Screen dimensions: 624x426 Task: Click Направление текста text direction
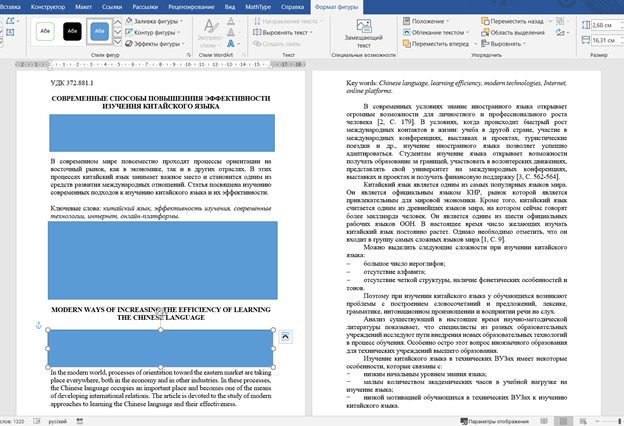tap(288, 21)
